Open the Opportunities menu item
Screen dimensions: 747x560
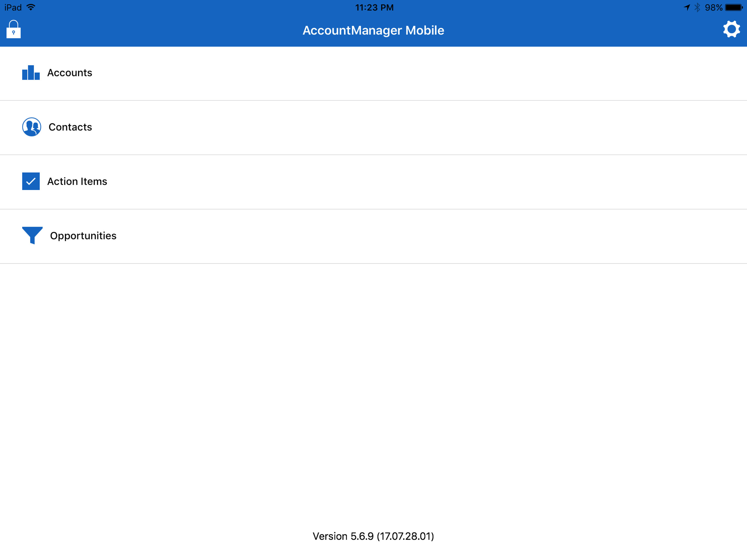tap(373, 237)
